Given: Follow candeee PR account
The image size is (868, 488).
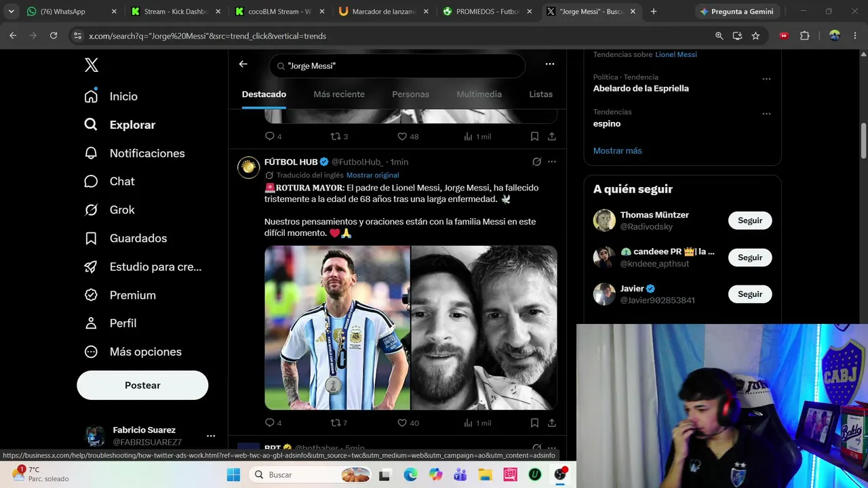Looking at the screenshot, I should coord(750,258).
